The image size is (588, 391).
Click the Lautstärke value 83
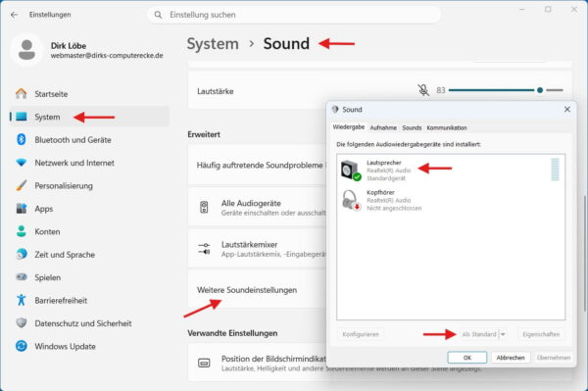(x=441, y=90)
